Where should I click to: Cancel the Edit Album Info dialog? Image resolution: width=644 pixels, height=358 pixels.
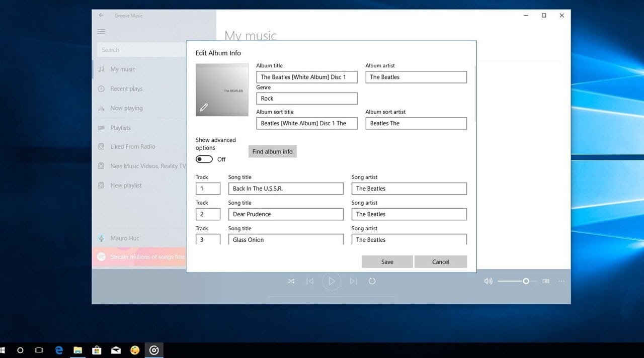440,261
